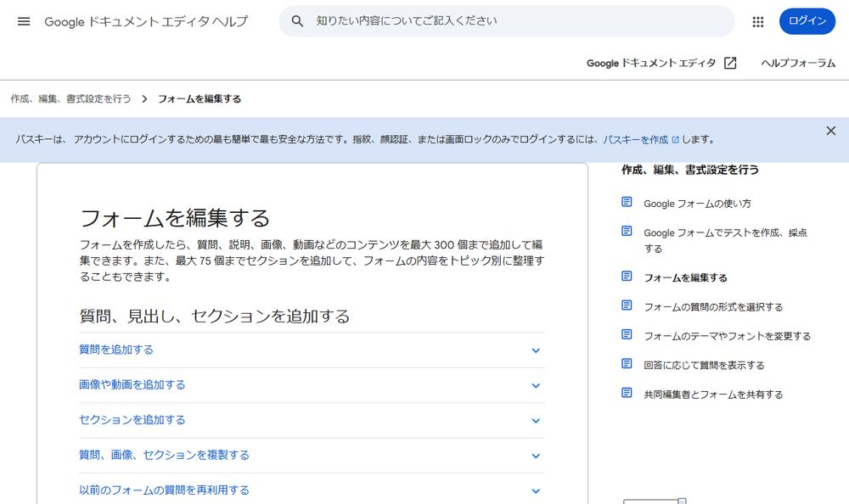
Task: Open 質問、画像、セクションを複製する section link
Action: point(164,455)
